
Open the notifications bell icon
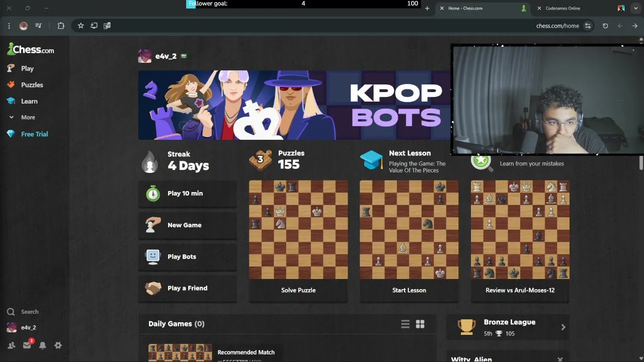click(43, 345)
